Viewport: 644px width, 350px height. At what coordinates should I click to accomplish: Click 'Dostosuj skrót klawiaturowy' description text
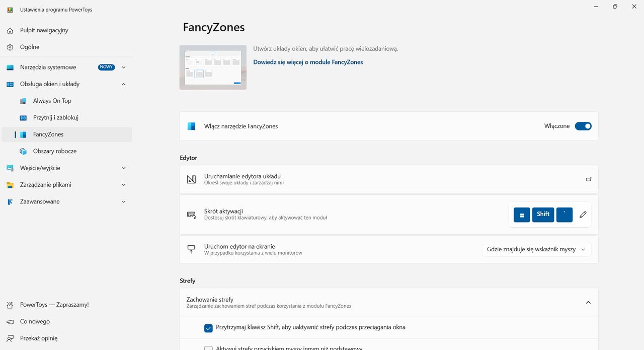tap(266, 218)
